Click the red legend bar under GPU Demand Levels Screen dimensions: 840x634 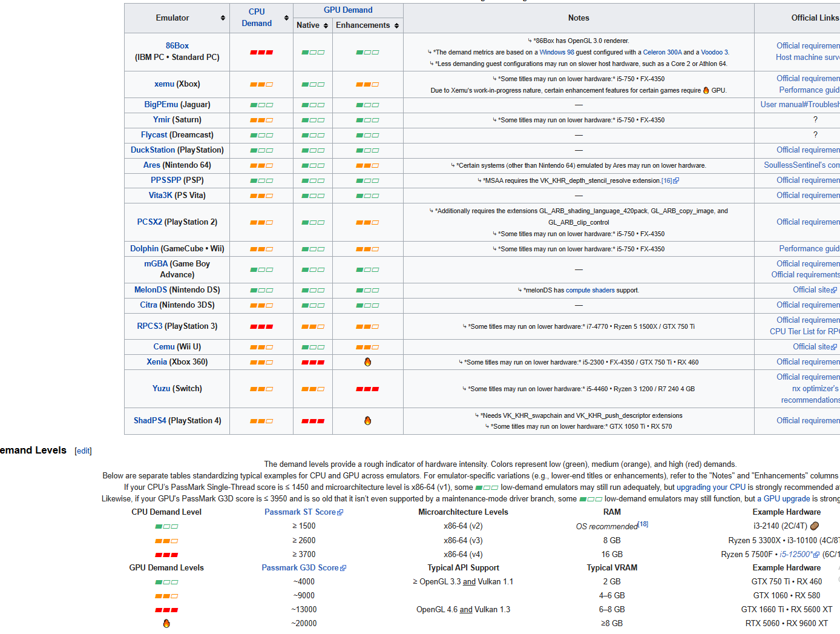pos(166,610)
